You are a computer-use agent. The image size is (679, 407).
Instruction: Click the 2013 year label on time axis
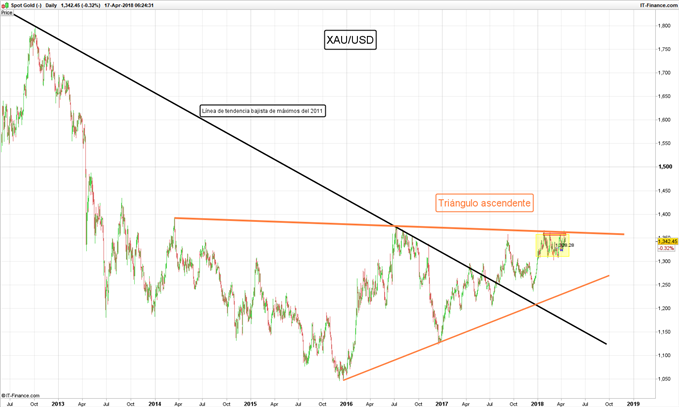pos(58,404)
